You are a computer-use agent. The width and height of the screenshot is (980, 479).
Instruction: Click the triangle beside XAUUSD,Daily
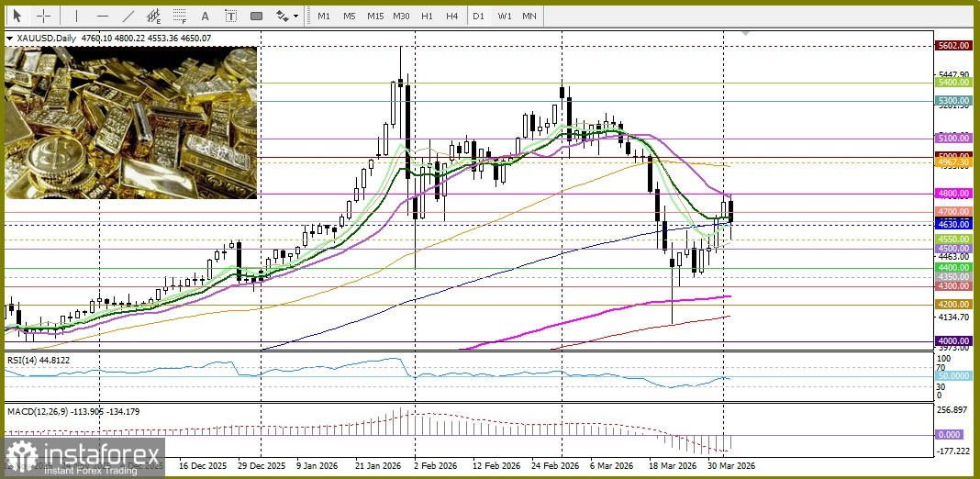(x=9, y=39)
